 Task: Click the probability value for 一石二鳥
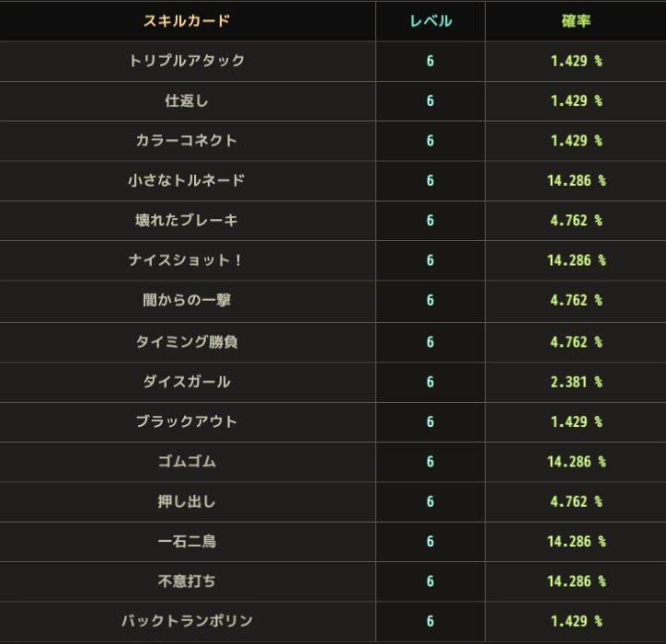coord(576,541)
